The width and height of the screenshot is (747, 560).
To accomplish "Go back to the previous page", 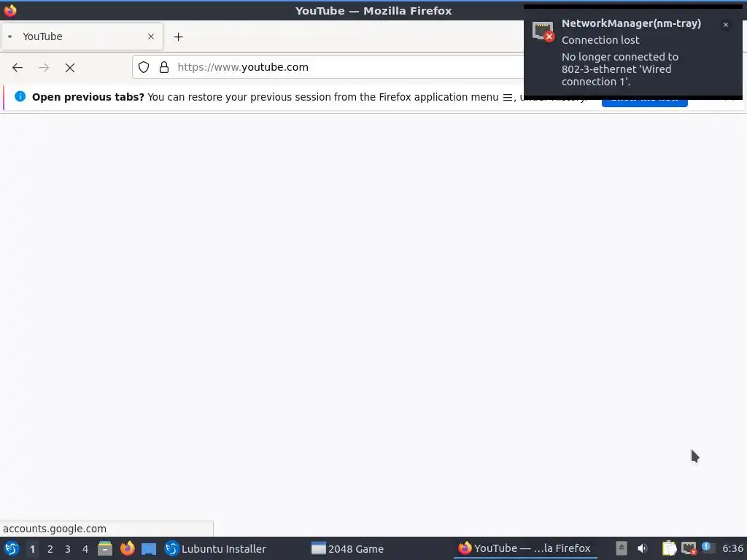I will click(x=18, y=68).
